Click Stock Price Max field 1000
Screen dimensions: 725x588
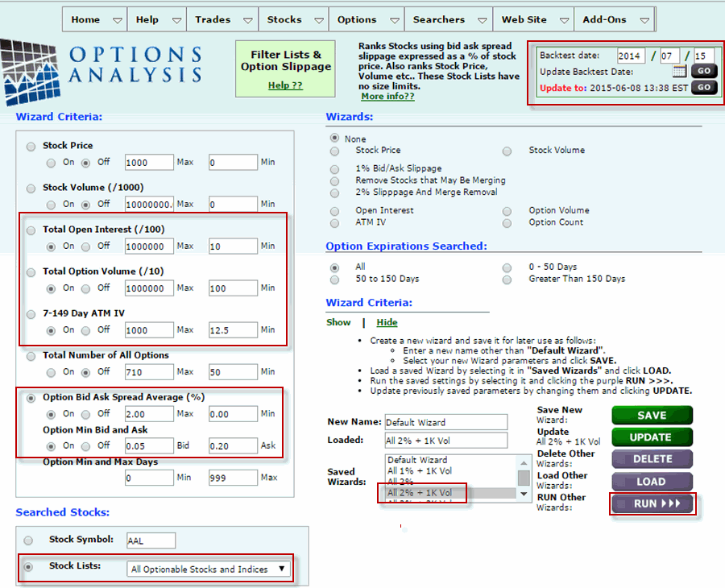pos(149,162)
